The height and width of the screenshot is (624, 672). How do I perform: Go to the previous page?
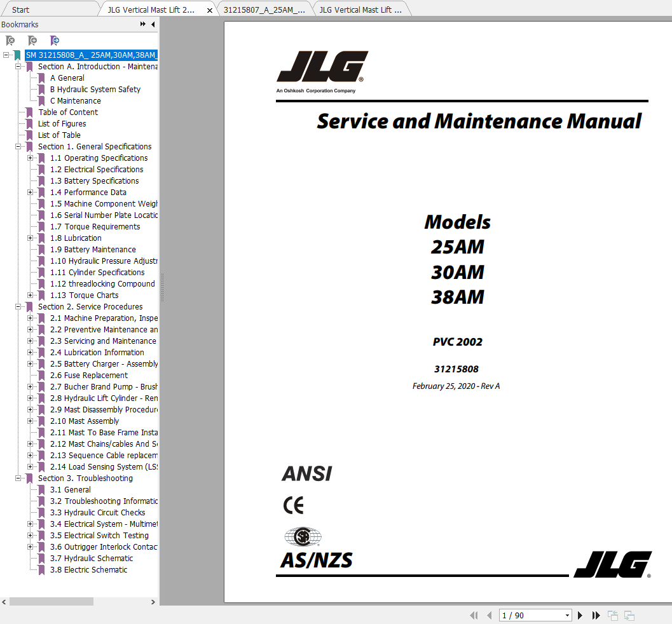[490, 616]
